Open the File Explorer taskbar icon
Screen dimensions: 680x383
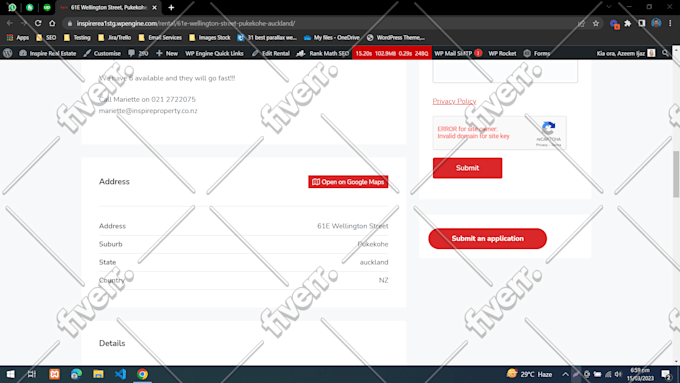tap(98, 374)
